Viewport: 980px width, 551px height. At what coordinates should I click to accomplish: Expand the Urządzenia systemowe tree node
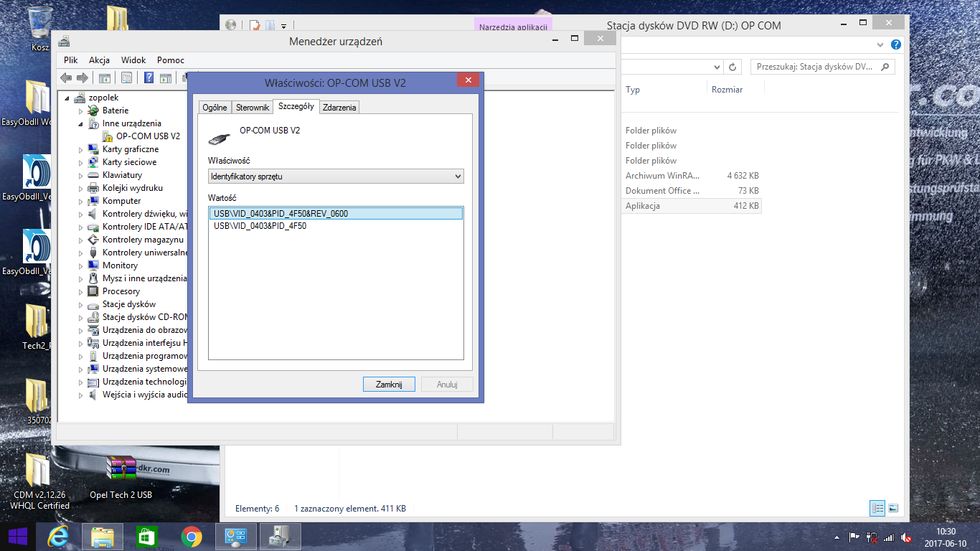[x=80, y=369]
